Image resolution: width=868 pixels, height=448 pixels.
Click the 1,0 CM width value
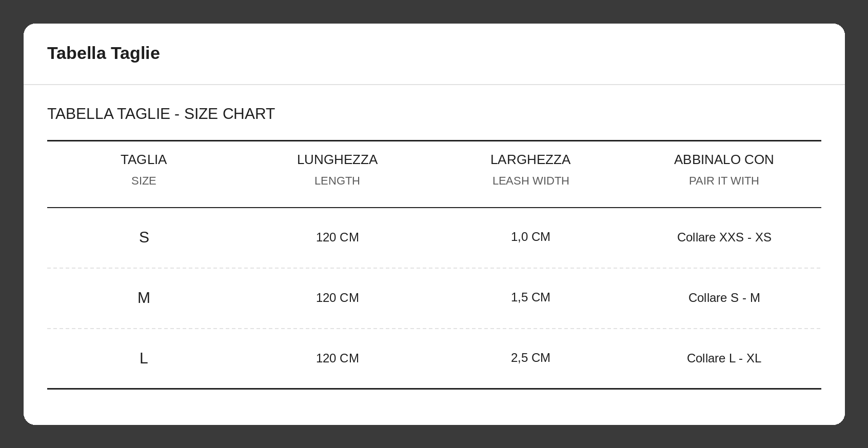(x=530, y=237)
